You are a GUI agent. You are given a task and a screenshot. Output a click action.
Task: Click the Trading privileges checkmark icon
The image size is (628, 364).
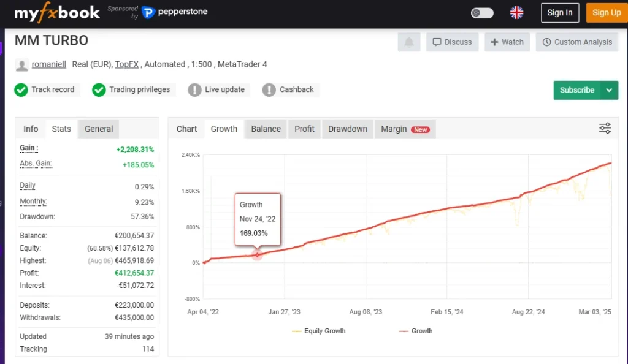click(99, 90)
